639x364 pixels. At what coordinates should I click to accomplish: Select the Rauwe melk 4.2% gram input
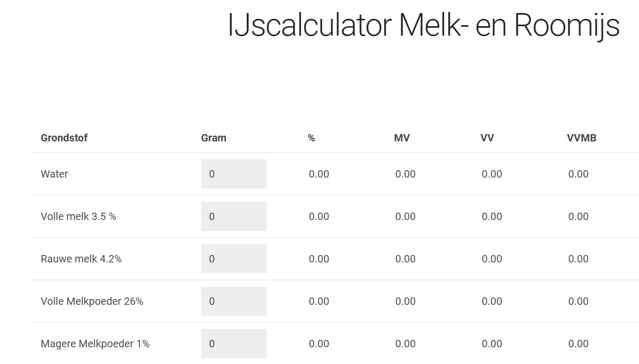pyautogui.click(x=234, y=259)
